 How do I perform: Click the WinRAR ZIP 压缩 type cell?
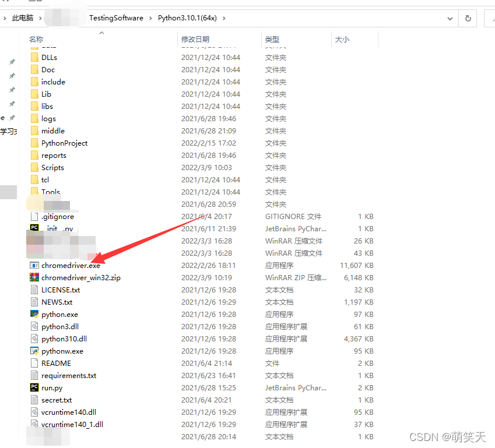(x=296, y=278)
